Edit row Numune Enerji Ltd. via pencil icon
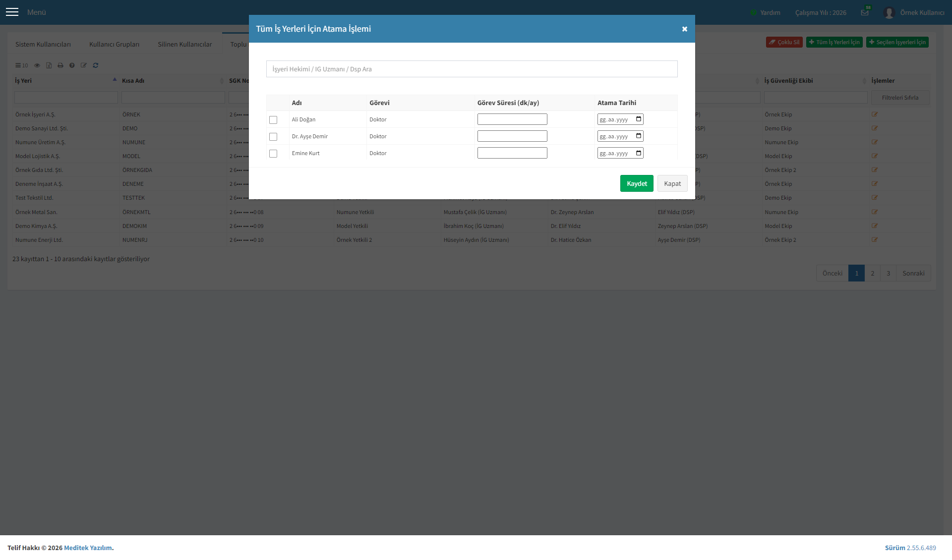Screen dimensions: 952x560 (875, 240)
